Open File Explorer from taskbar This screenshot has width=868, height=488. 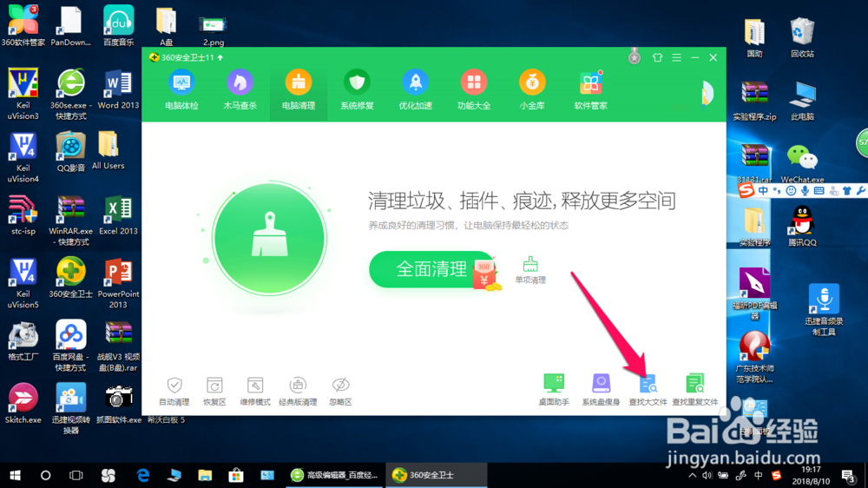coord(205,475)
